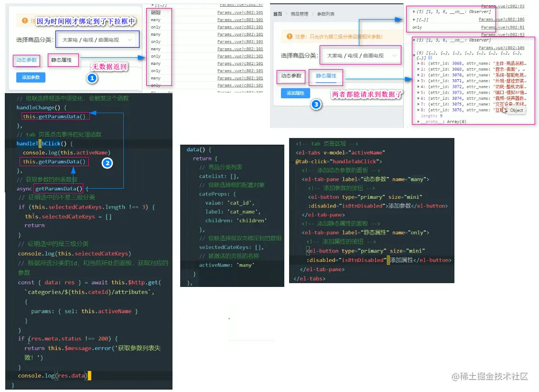Image resolution: width=539 pixels, height=392 pixels.
Task: Click console.log(res.data) code line
Action: tap(53, 376)
